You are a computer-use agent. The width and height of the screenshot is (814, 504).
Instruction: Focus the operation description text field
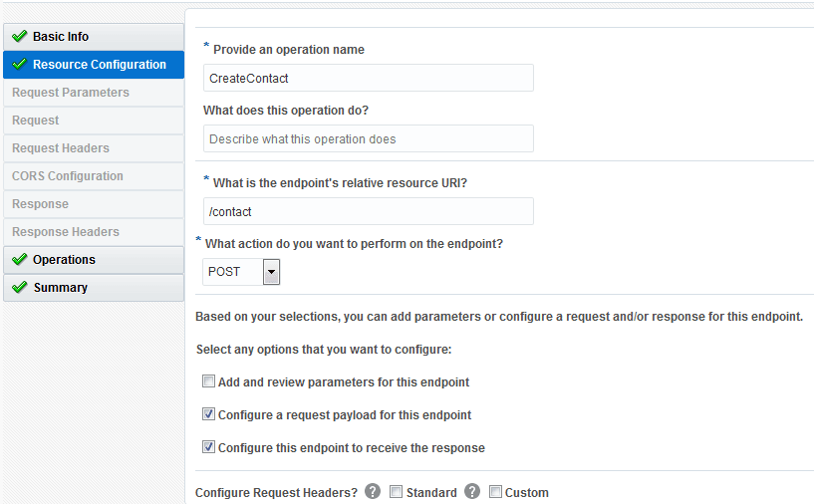coord(368,138)
